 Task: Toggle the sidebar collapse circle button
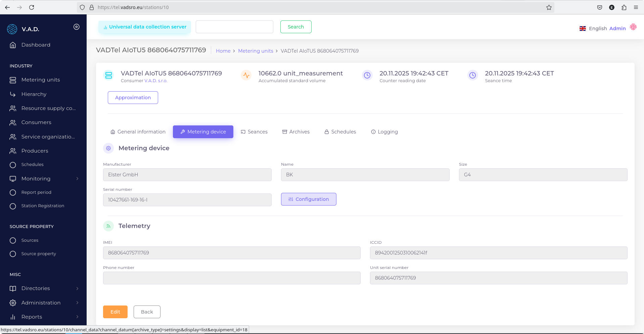(77, 27)
